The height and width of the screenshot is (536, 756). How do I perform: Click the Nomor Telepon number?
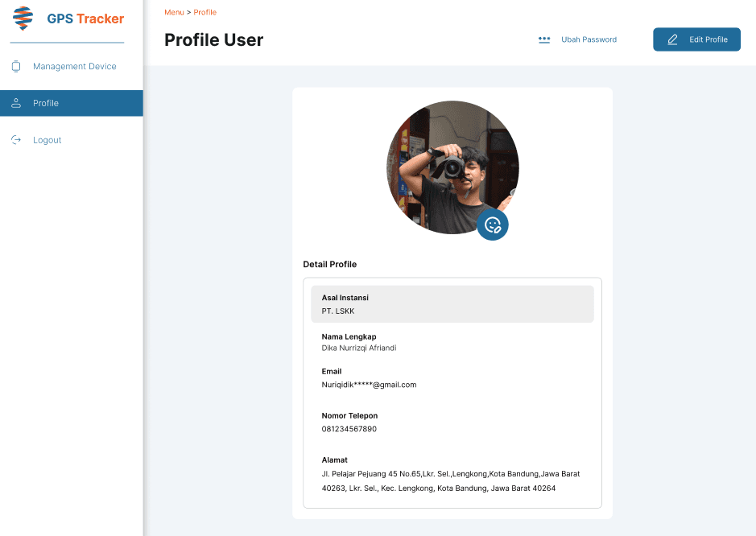click(349, 429)
